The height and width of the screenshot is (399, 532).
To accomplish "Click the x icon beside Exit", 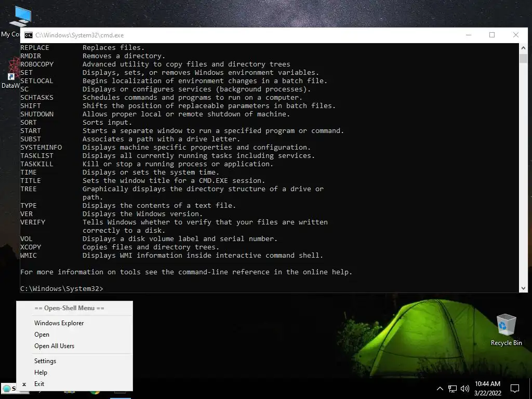I will (24, 384).
